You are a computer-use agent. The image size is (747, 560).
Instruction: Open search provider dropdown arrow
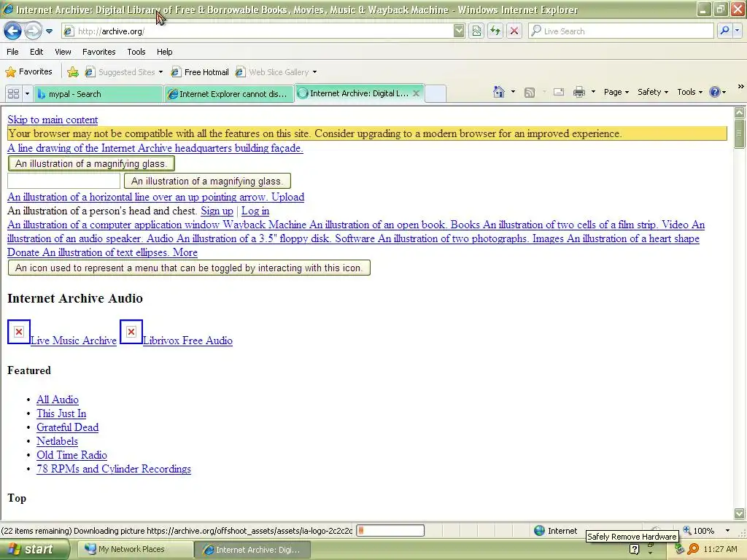(x=737, y=31)
